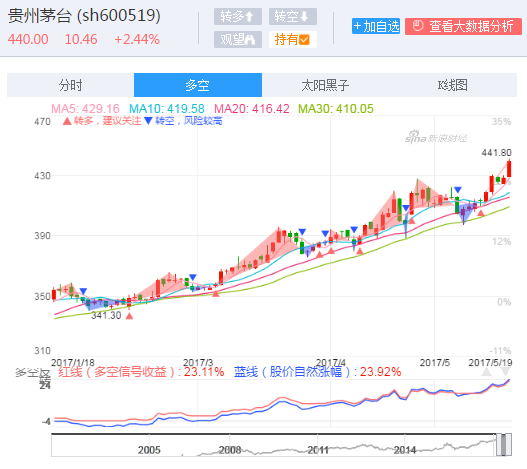Click the 转空 down-arrow signal button
This screenshot has height=469, width=527.
pyautogui.click(x=292, y=16)
